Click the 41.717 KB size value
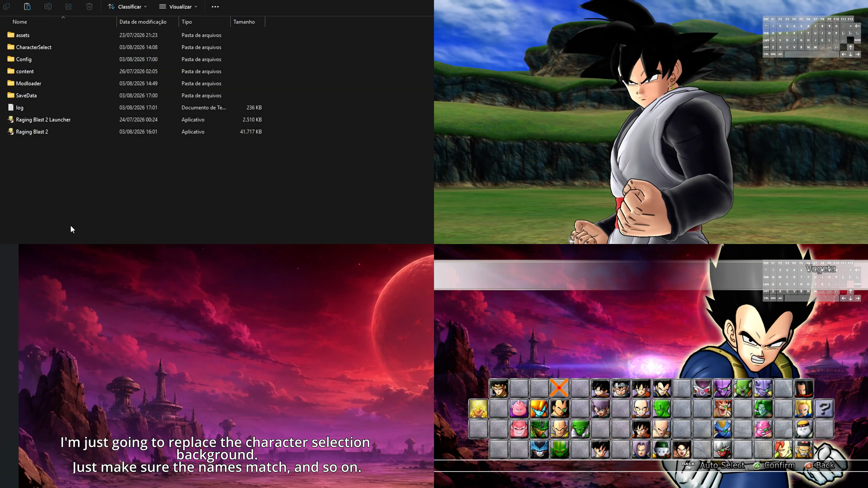868x488 pixels. coord(251,132)
